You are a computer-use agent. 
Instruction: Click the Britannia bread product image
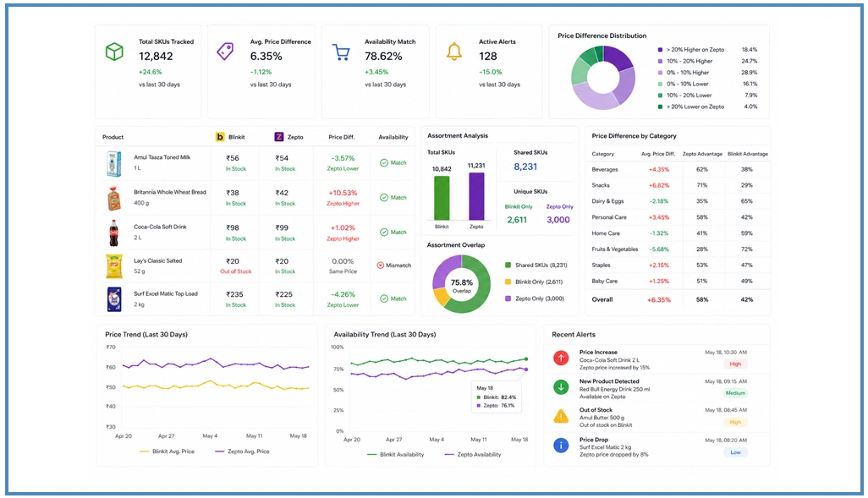click(x=114, y=198)
